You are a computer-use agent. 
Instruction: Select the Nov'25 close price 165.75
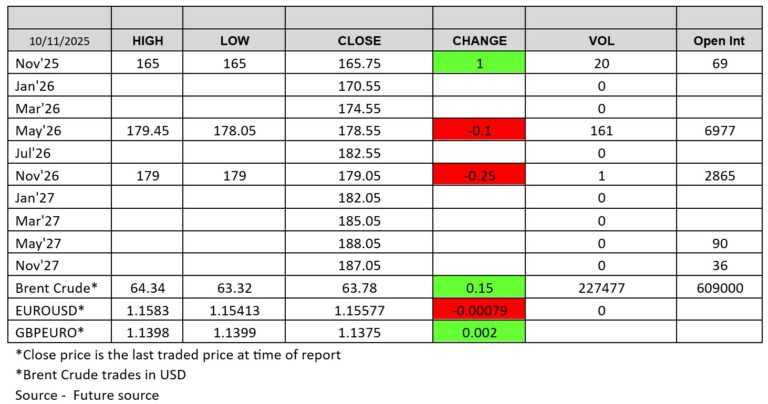coord(359,63)
